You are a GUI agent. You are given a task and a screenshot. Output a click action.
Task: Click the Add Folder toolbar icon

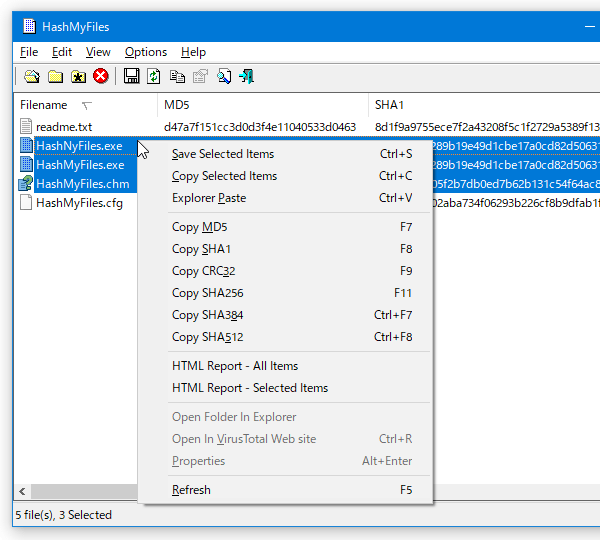55,77
